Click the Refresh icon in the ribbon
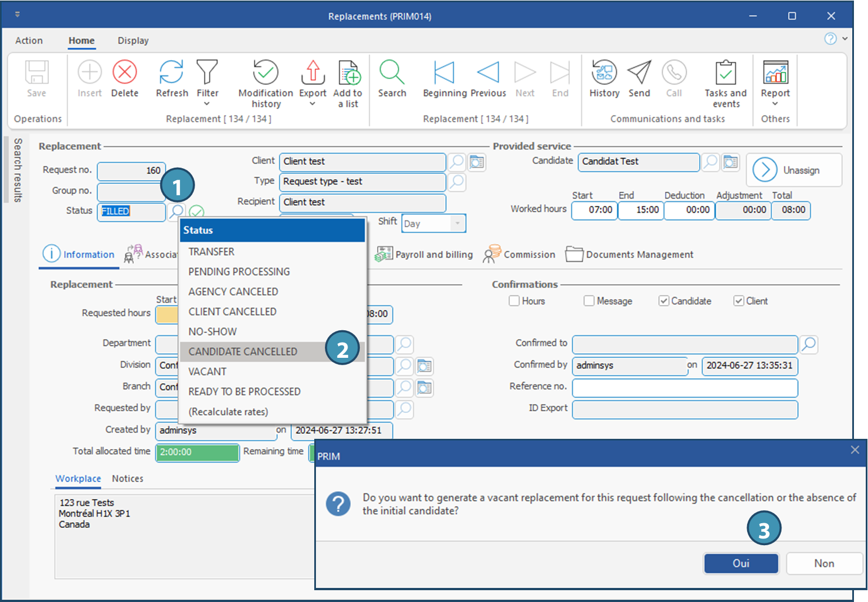 click(171, 73)
